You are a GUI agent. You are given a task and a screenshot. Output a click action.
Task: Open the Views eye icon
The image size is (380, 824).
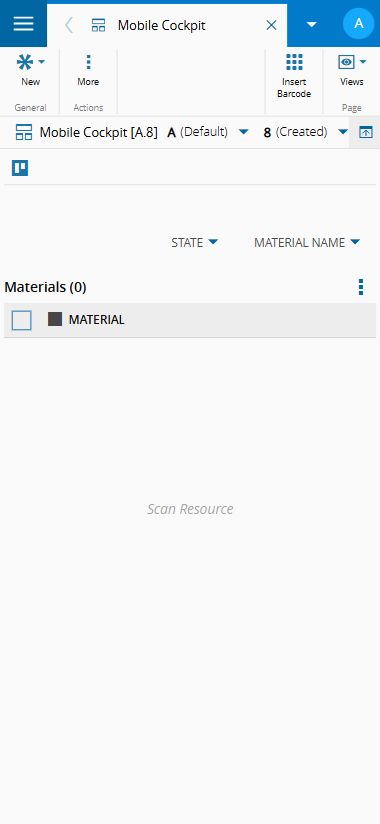(x=346, y=63)
